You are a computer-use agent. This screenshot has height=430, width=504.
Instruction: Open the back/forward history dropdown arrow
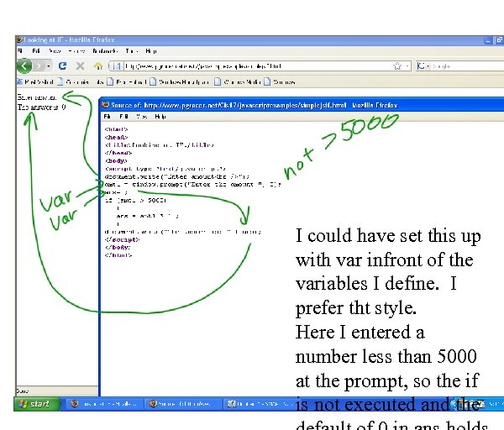[x=49, y=66]
